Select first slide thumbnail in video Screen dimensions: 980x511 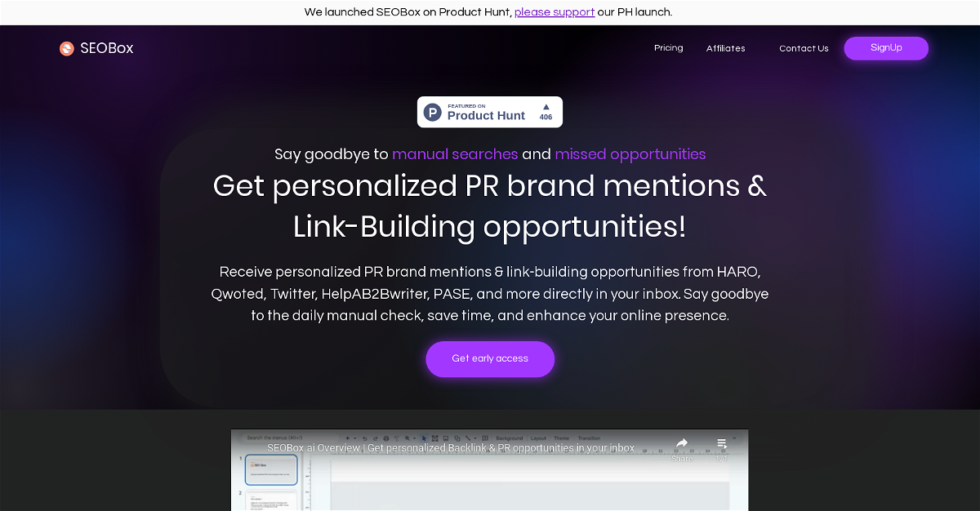(x=271, y=470)
